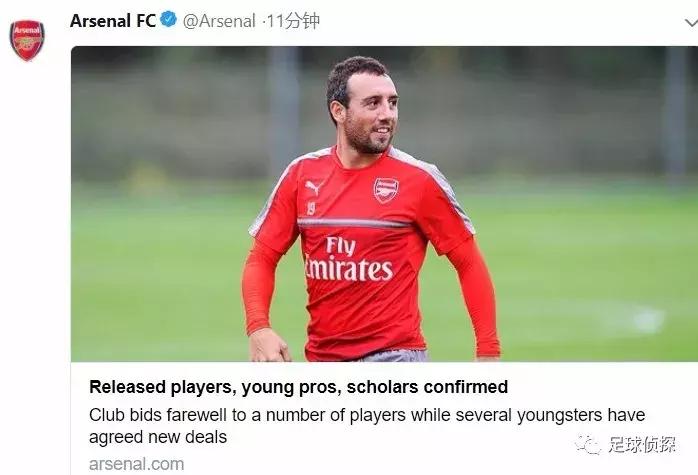Open the Released players headline link
This screenshot has height=475, width=698.
298,387
